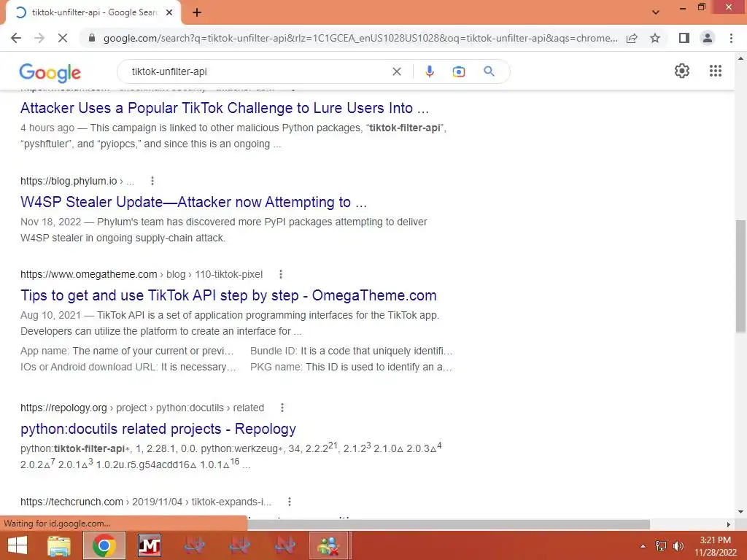The height and width of the screenshot is (560, 747).
Task: Open Chrome's three-dot menu
Action: (731, 38)
